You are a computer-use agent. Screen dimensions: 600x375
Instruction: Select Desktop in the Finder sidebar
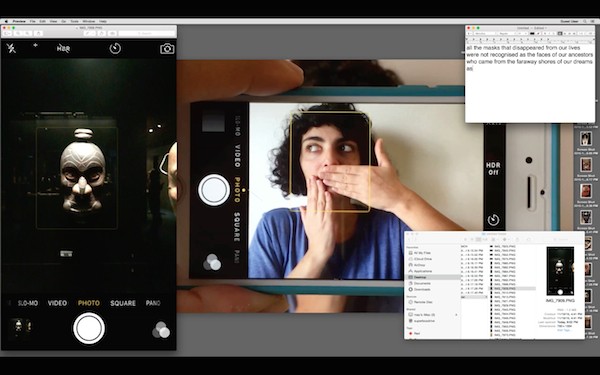(420, 277)
